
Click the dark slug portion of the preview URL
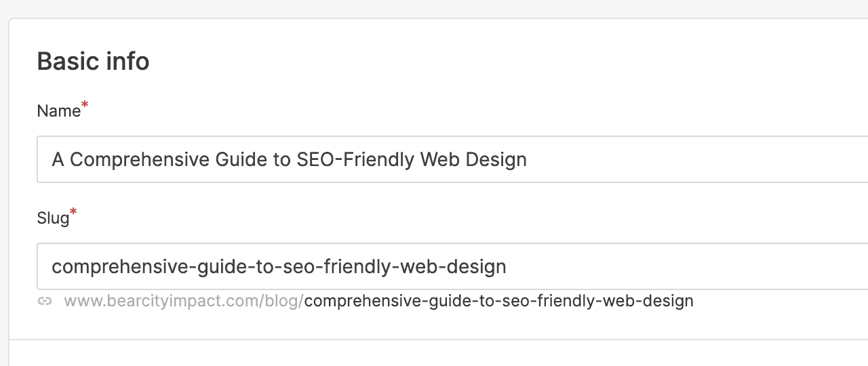coord(498,301)
